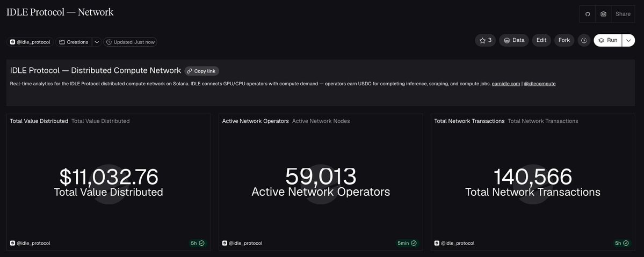Image resolution: width=644 pixels, height=257 pixels.
Task: Click the Updated Just now indicator
Action: (x=130, y=42)
